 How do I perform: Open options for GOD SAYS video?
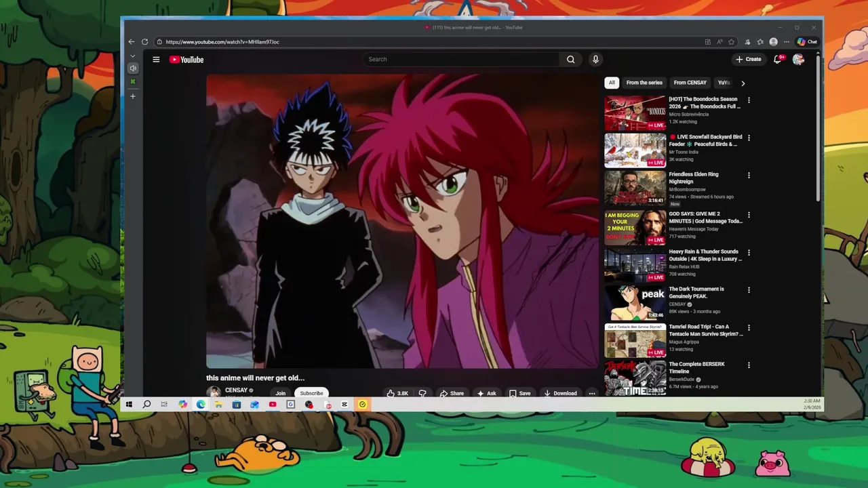click(749, 215)
